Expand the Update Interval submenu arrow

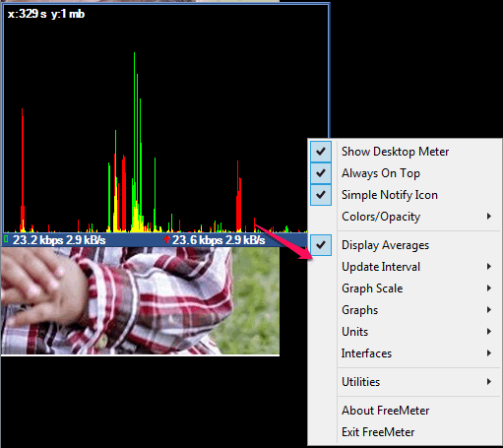click(x=489, y=267)
